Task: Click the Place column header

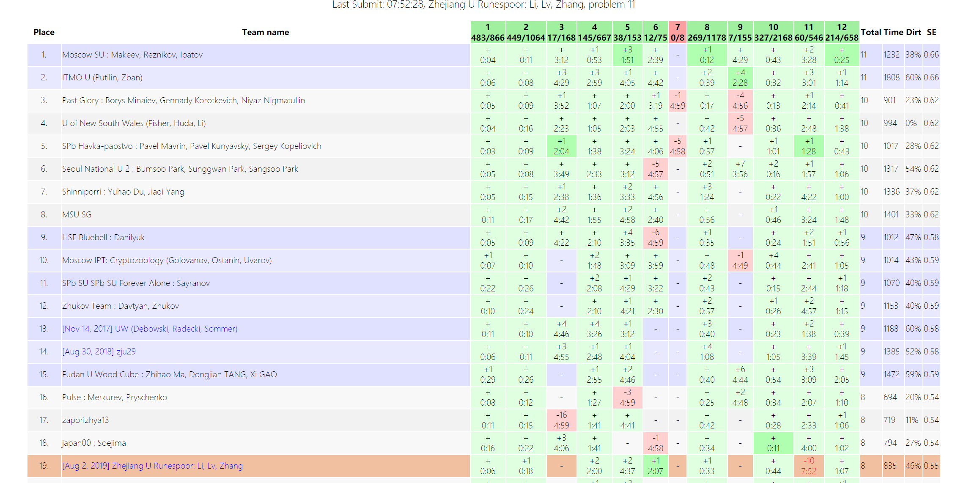Action: tap(44, 32)
